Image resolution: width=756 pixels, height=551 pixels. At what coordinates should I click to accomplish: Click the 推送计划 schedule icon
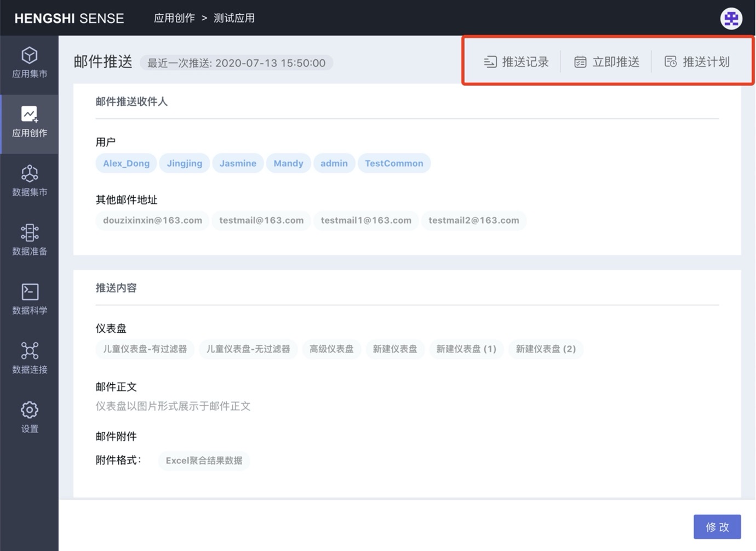click(x=671, y=62)
